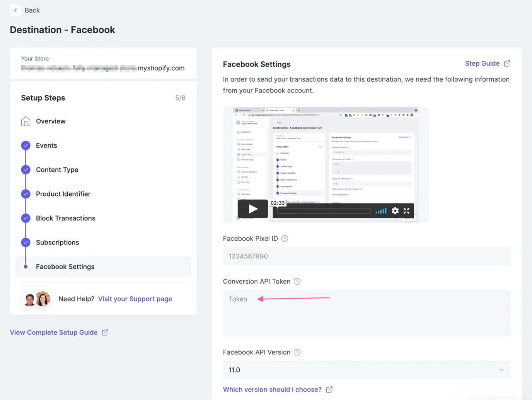Click the Back arrow icon
532x400 pixels.
coord(15,10)
